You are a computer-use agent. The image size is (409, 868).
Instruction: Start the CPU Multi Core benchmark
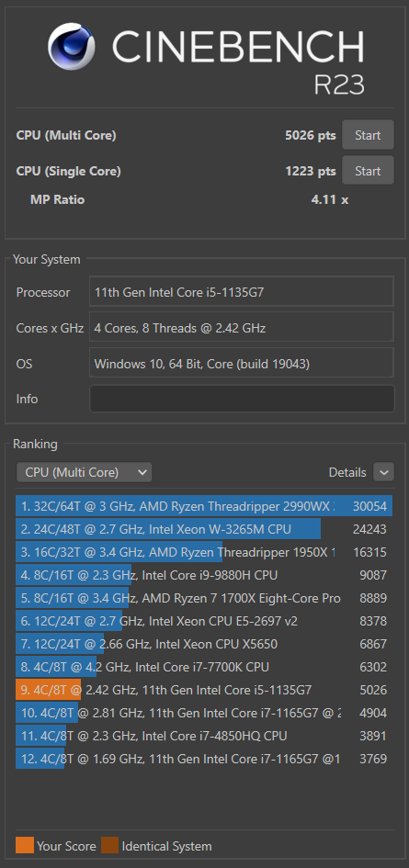(x=368, y=135)
